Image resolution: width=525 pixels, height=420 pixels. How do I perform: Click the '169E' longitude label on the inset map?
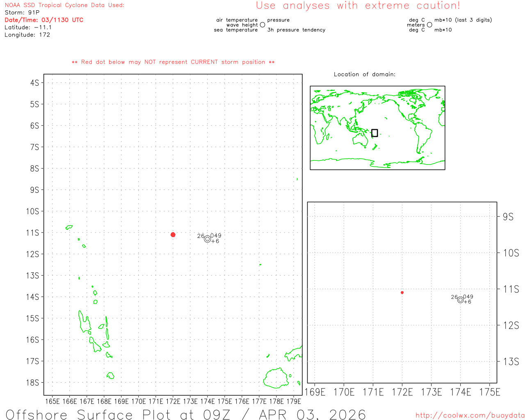pyautogui.click(x=315, y=392)
